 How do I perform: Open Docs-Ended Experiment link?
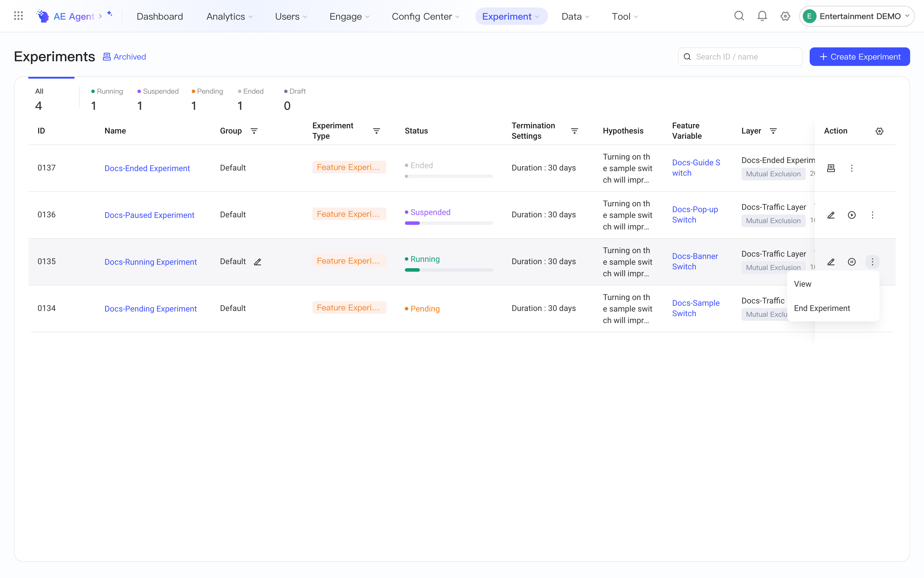(147, 168)
